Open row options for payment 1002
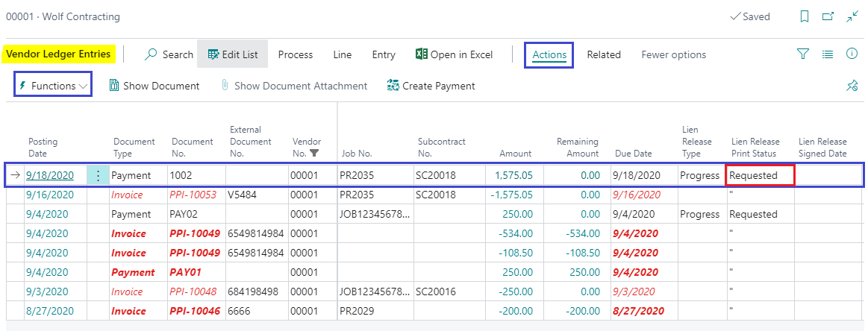The width and height of the screenshot is (868, 331). pos(98,176)
